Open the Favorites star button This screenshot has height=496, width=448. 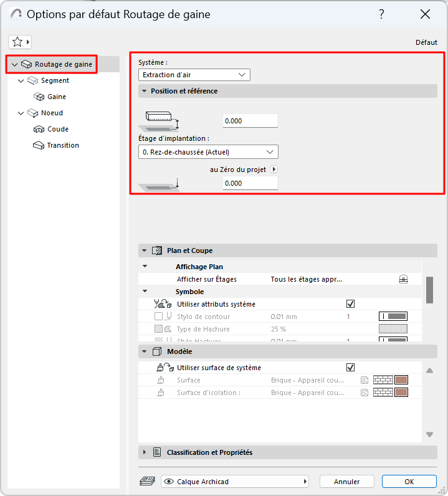pos(19,42)
